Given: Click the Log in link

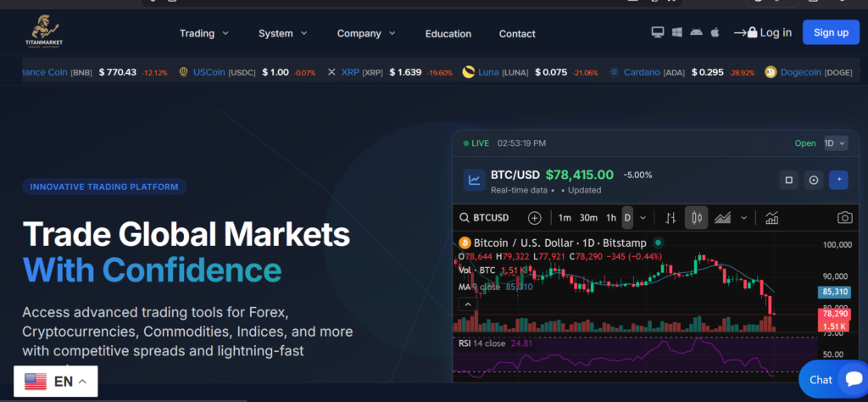Looking at the screenshot, I should pyautogui.click(x=776, y=33).
